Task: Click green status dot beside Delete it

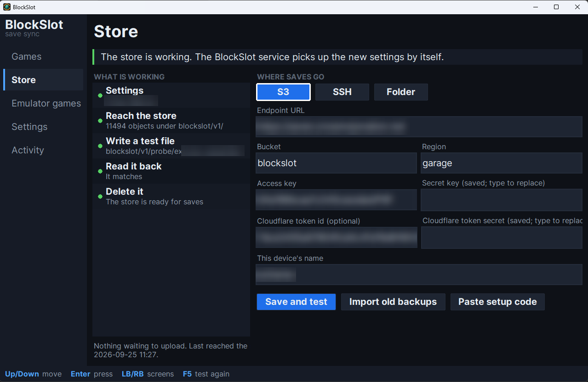Action: (x=100, y=197)
